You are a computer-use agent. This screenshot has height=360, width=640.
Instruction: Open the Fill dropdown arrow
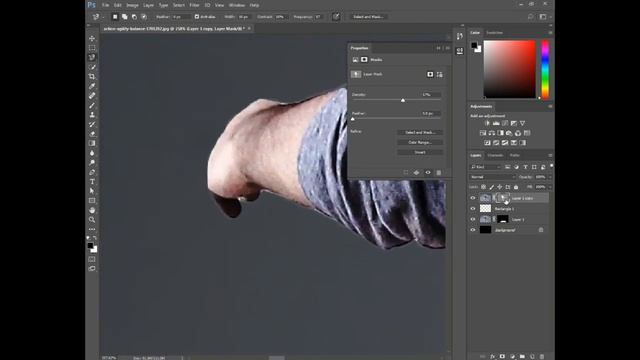[550, 187]
